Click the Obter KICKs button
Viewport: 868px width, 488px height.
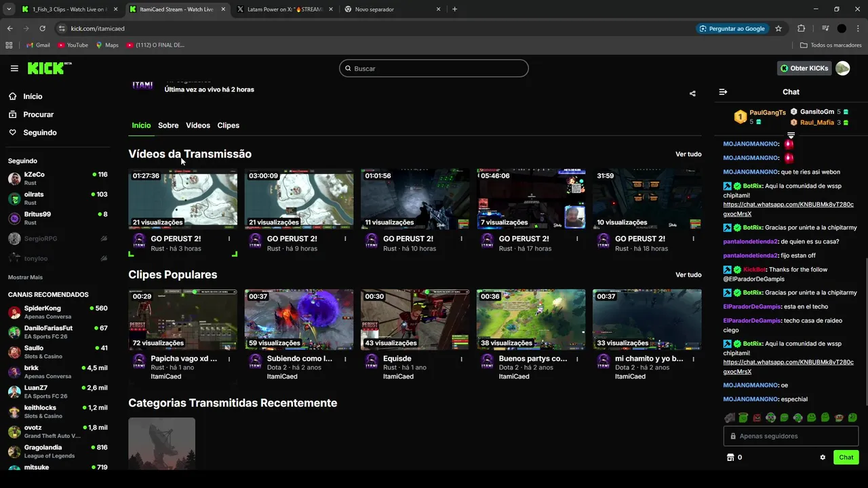click(804, 68)
